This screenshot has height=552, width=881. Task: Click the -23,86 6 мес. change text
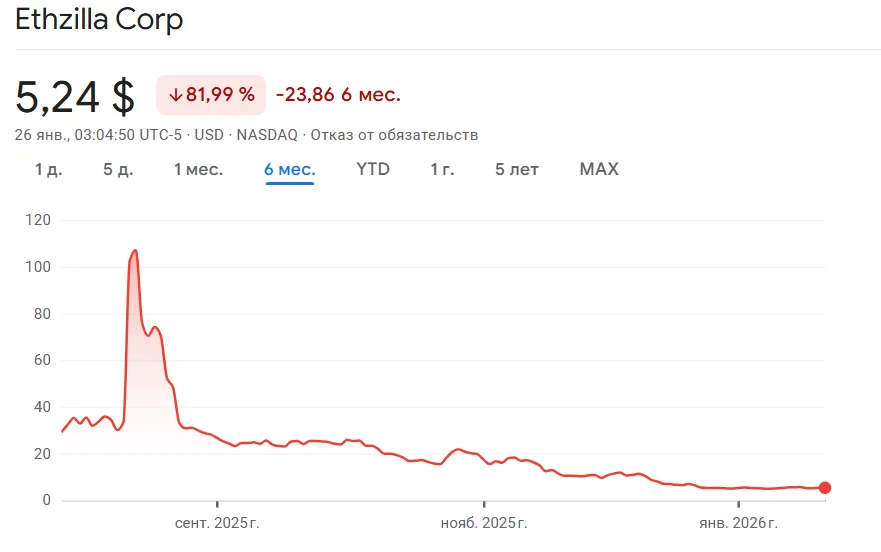[x=338, y=95]
